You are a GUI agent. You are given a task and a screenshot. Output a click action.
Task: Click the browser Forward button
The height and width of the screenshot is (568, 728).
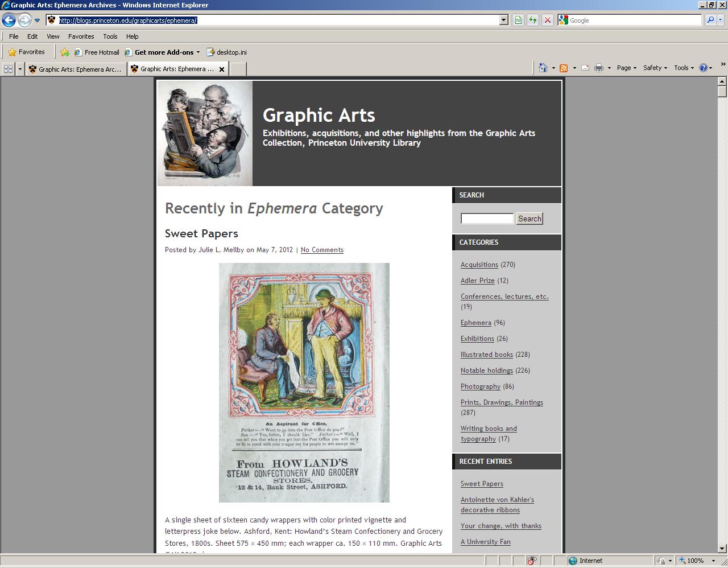[24, 20]
